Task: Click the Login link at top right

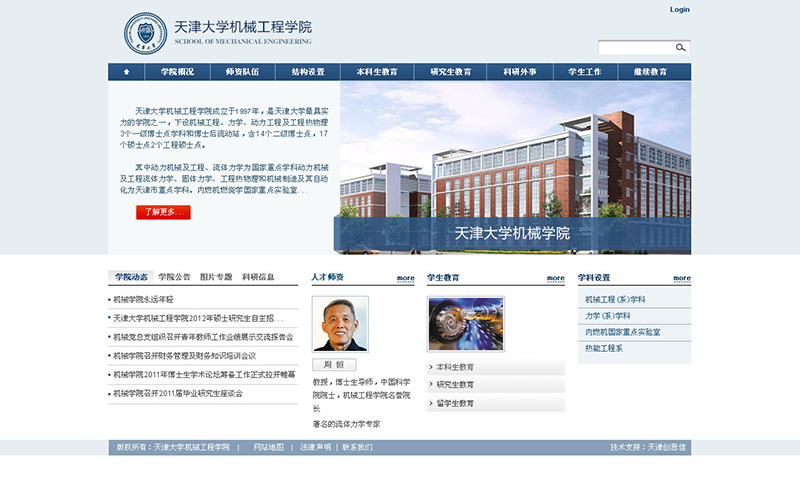Action: tap(679, 10)
